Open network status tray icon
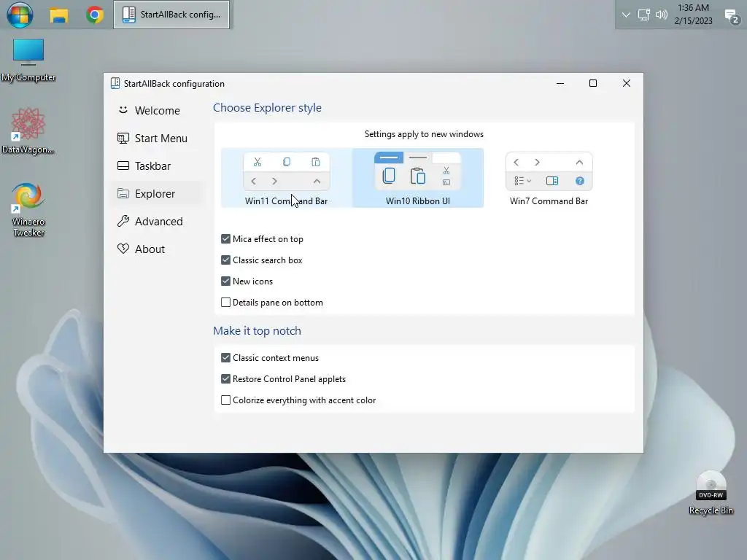This screenshot has height=560, width=747. [643, 15]
